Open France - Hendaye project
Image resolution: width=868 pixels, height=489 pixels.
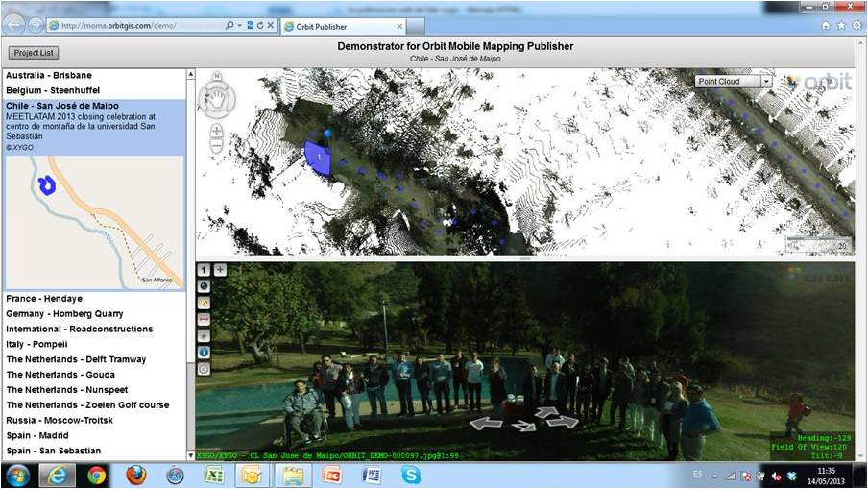(x=44, y=299)
